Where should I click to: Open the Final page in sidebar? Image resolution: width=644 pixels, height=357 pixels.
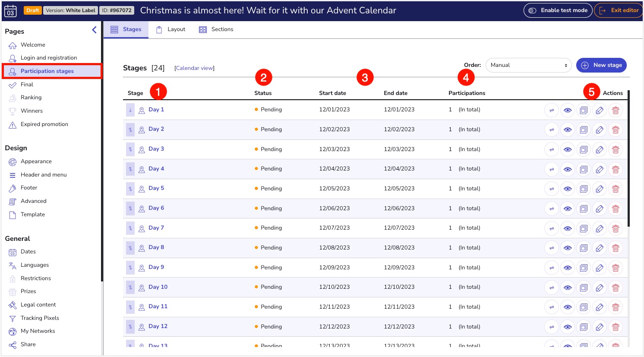tap(27, 85)
